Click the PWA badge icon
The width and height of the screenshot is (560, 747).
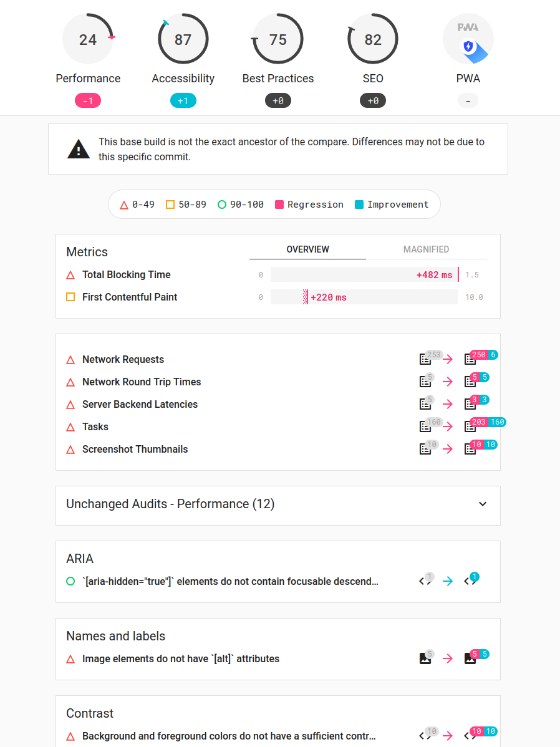pos(468,39)
